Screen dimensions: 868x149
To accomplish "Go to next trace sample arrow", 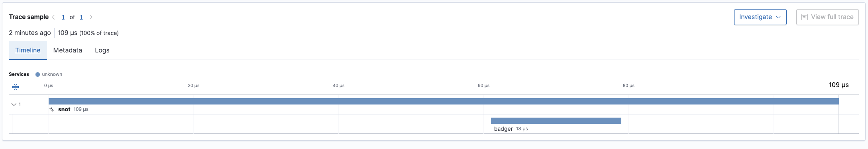I will 91,17.
